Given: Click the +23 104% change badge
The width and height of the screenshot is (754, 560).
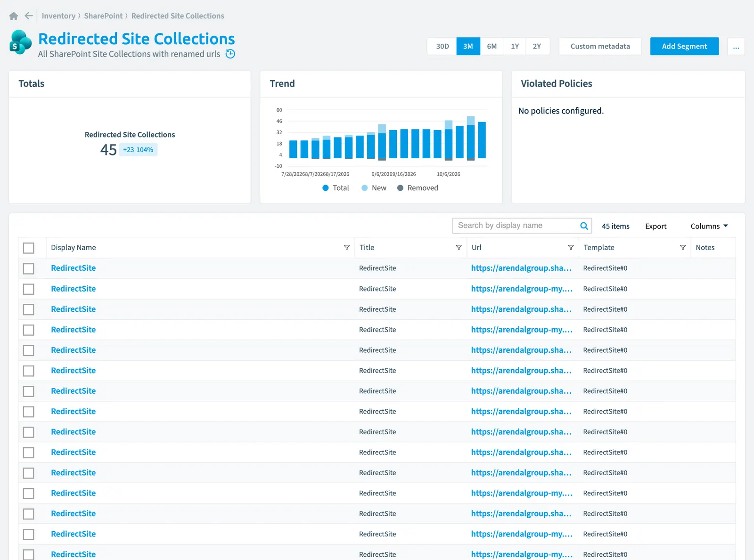Looking at the screenshot, I should click(138, 150).
